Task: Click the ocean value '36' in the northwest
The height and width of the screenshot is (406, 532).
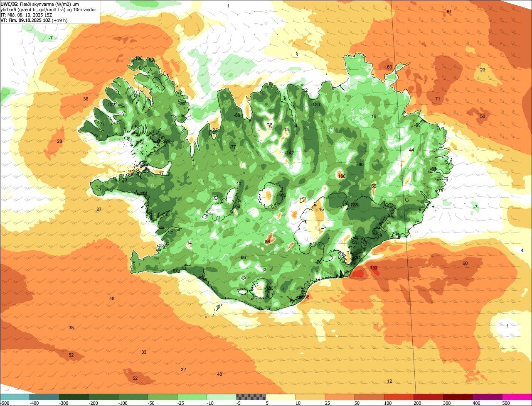Action: pos(86,99)
